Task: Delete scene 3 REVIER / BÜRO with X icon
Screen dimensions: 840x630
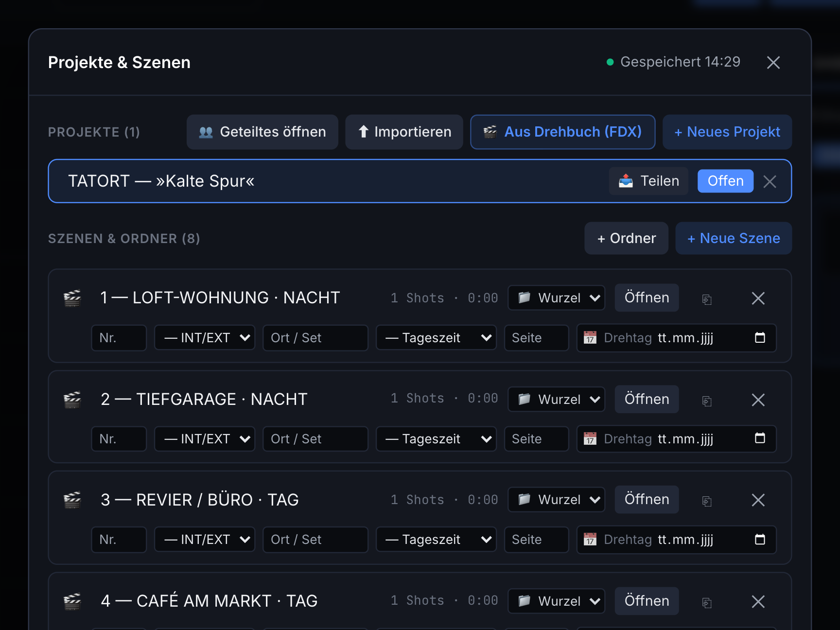Action: point(758,500)
